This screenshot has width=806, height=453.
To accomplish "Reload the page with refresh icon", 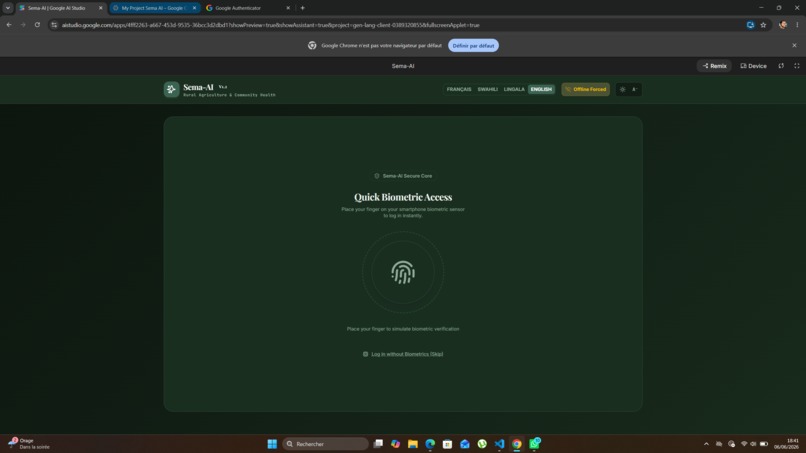I will [x=37, y=25].
